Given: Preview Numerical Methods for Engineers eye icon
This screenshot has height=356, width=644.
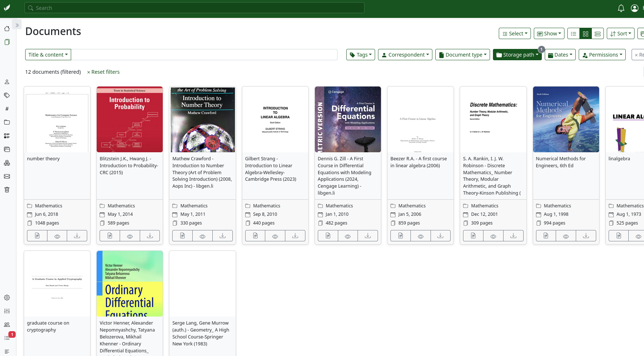Looking at the screenshot, I should (566, 236).
